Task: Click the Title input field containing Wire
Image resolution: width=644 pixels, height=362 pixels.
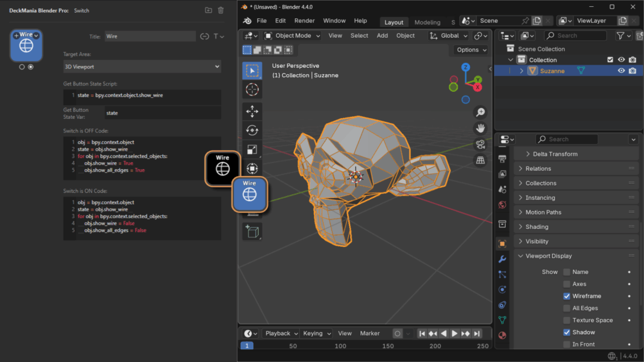Action: coord(150,36)
